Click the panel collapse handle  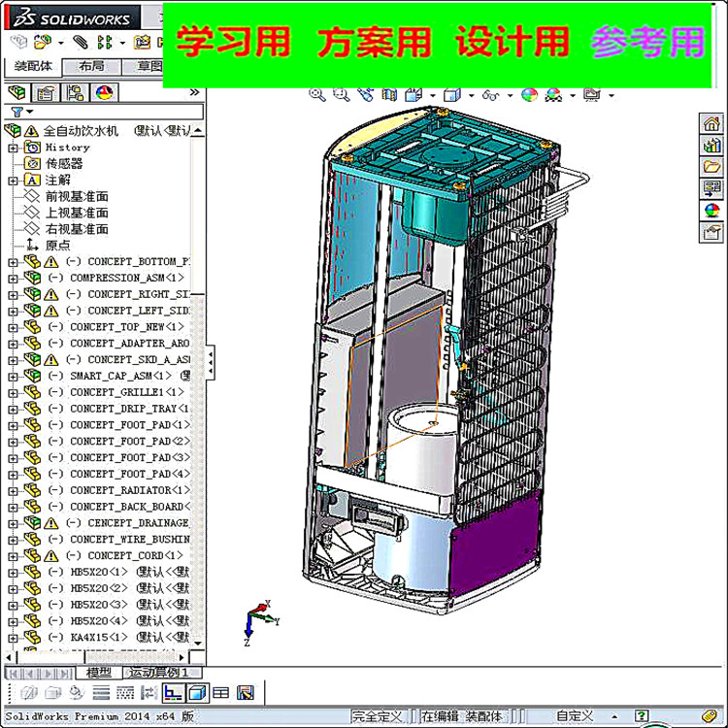[x=211, y=363]
